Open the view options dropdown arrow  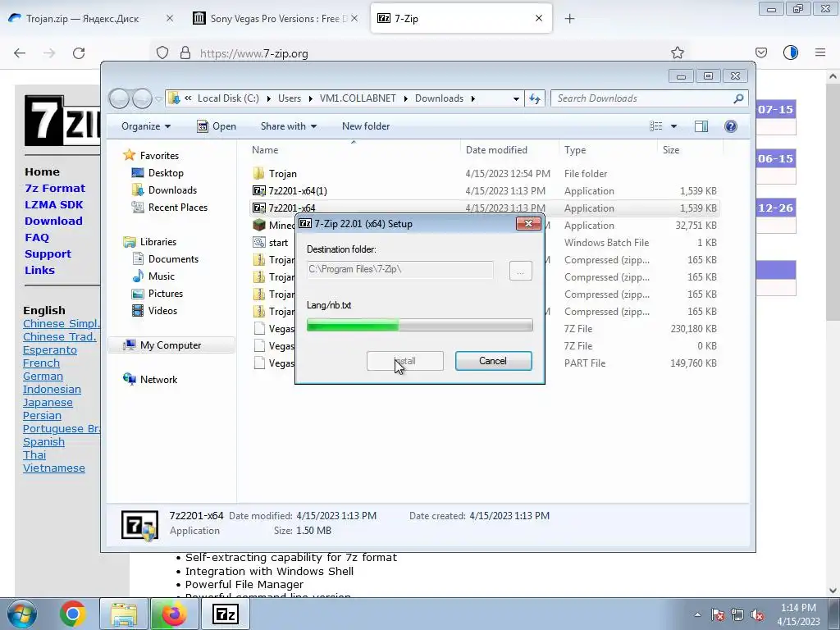coord(674,126)
